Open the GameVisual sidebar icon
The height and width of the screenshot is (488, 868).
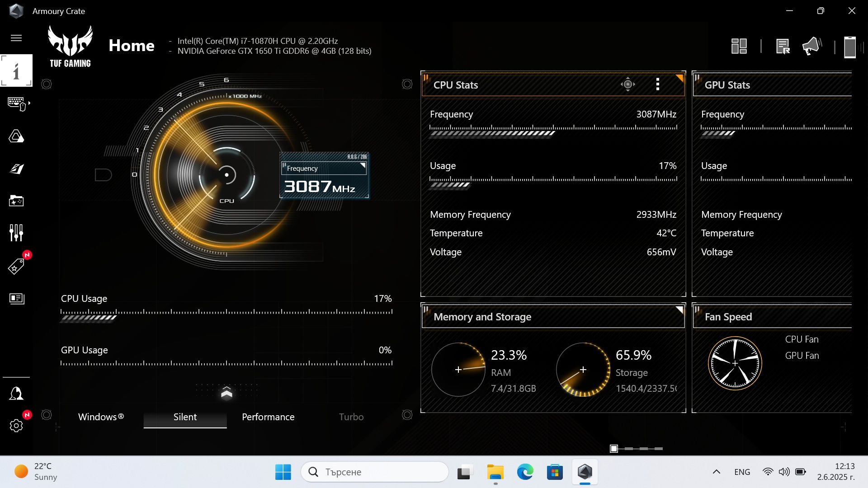coord(16,169)
